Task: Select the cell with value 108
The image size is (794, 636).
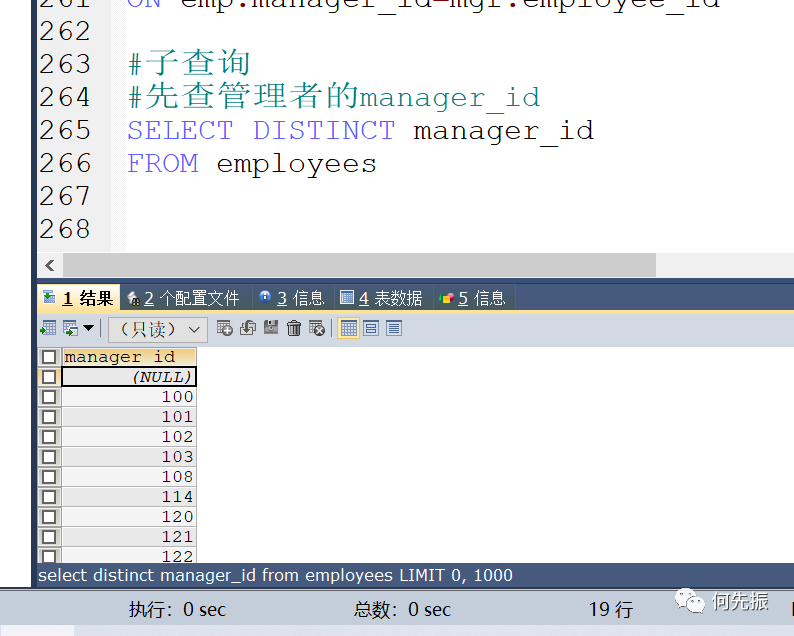Action: click(129, 476)
